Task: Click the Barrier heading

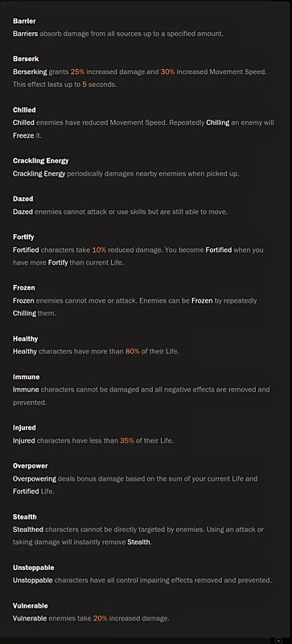Action: 24,21
